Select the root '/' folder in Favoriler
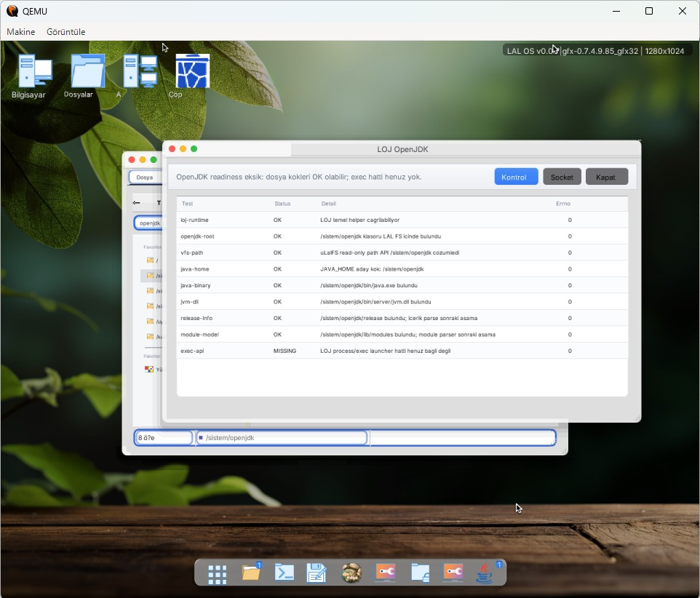The height and width of the screenshot is (598, 700). pyautogui.click(x=152, y=260)
